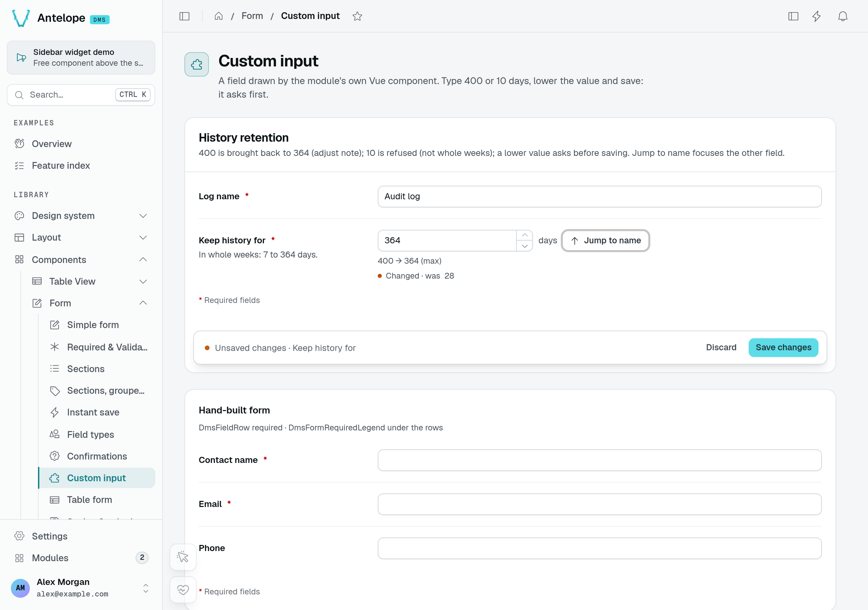The width and height of the screenshot is (868, 610).
Task: Click Jump to name button
Action: 606,240
